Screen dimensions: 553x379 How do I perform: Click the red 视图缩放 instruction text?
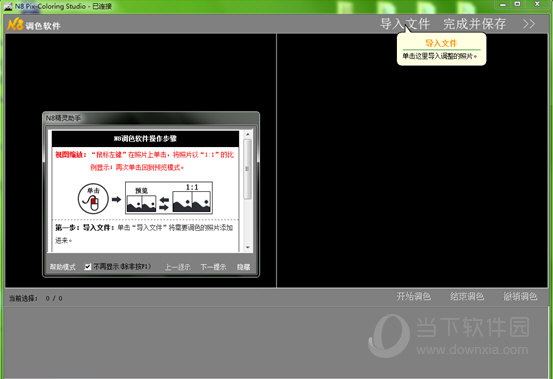145,161
